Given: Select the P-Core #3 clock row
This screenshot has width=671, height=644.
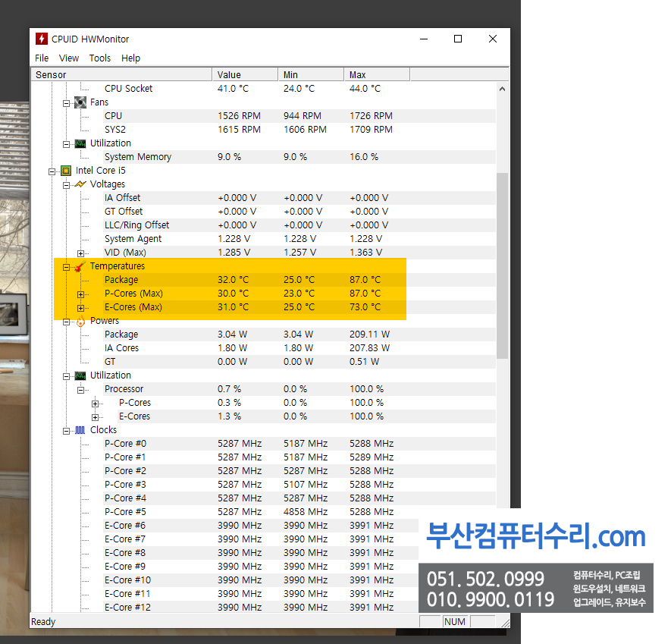Looking at the screenshot, I should [299, 485].
